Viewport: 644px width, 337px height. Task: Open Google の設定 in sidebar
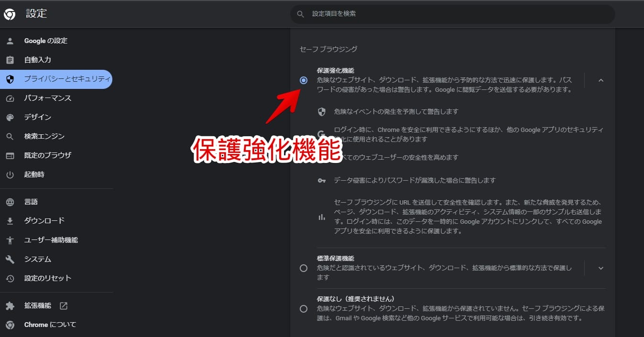[56, 41]
